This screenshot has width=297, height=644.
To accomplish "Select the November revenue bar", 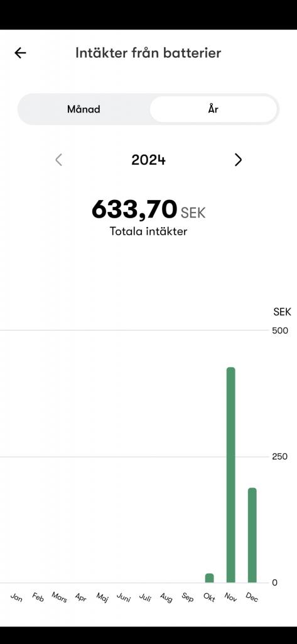I will click(231, 475).
